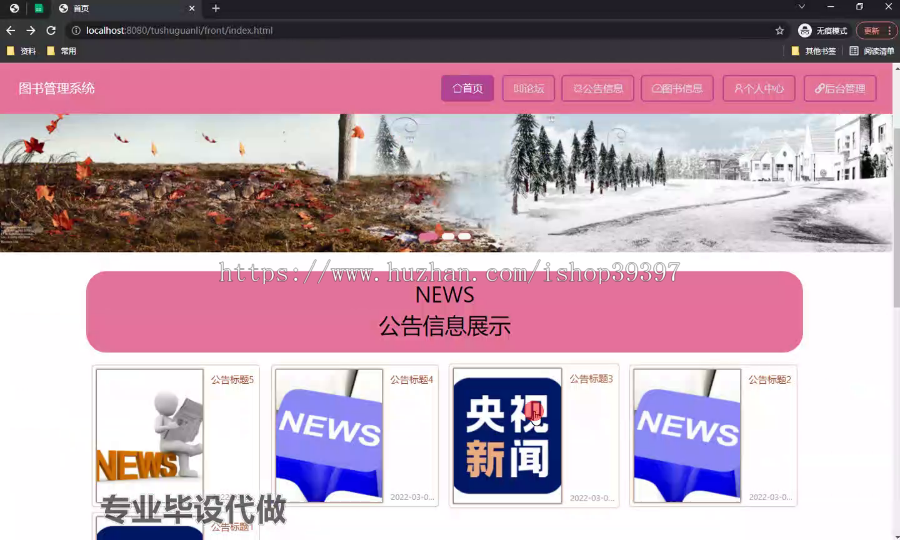Click date under 公告标题2 card
The image size is (900, 540).
point(770,497)
